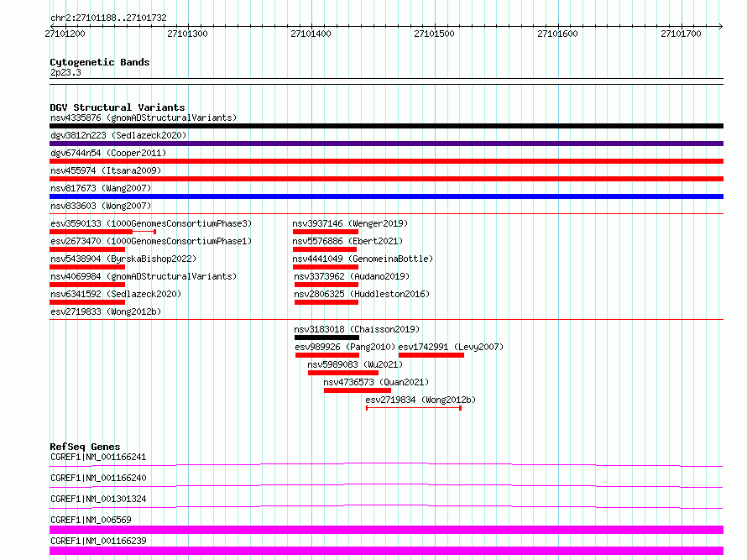Open transcript CGREF1|NM_001301324 label
Viewport: 747px width, 560px height.
point(98,499)
